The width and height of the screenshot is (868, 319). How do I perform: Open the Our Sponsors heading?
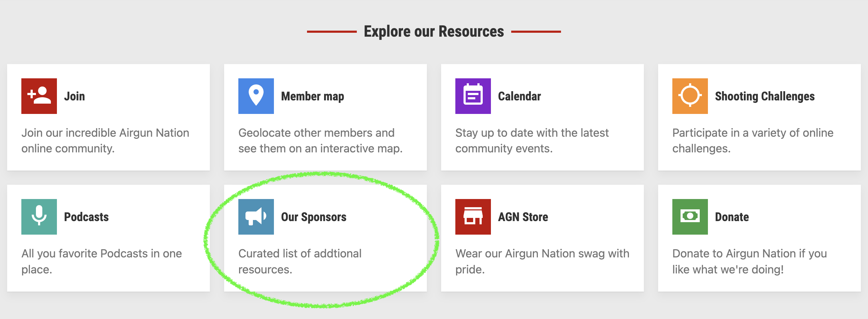pyautogui.click(x=313, y=217)
